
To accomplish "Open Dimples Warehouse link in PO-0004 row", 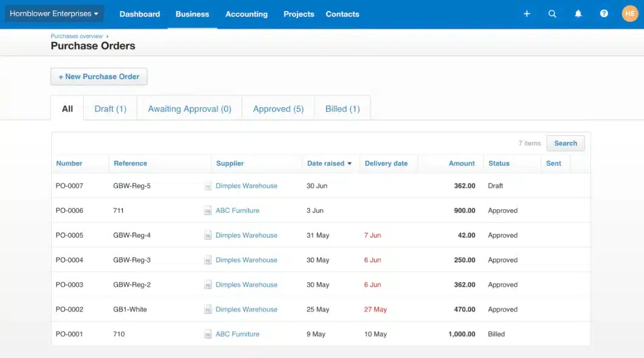I will pyautogui.click(x=246, y=260).
